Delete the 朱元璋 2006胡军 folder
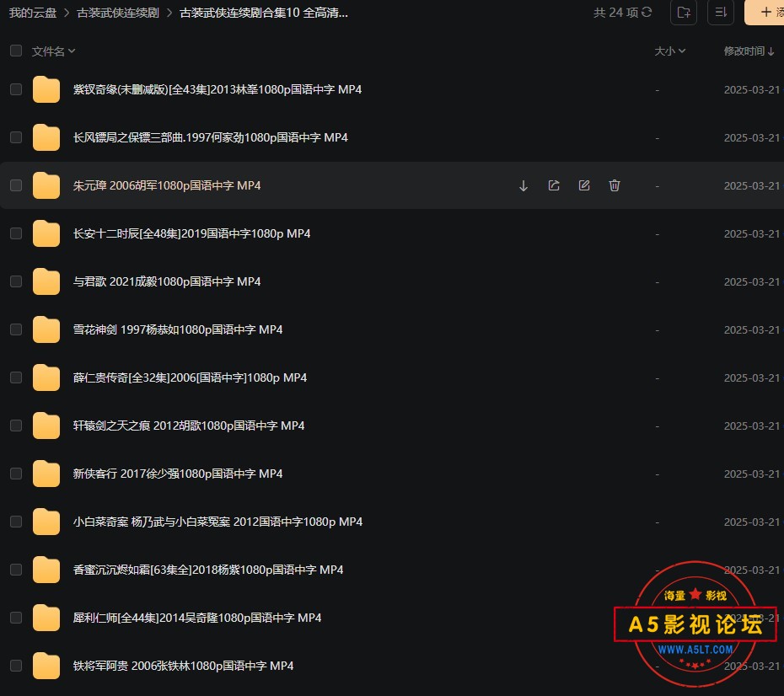784x696 pixels. [615, 186]
